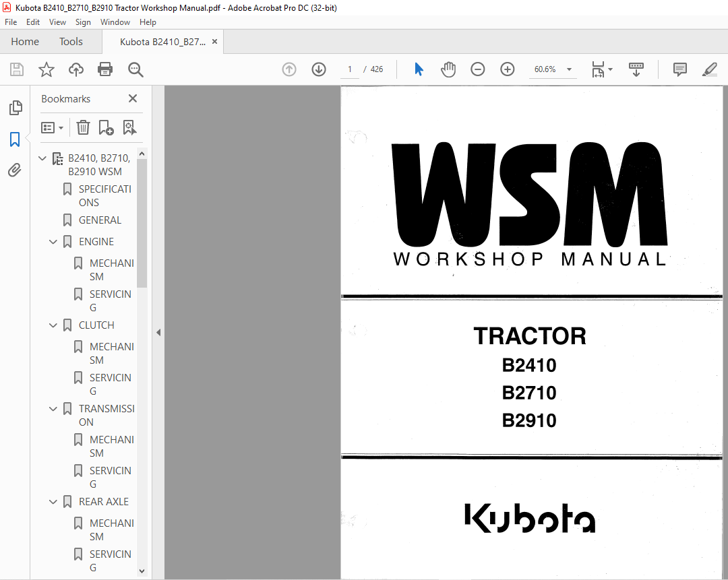
Task: Click the Save file floppy icon
Action: tap(17, 69)
